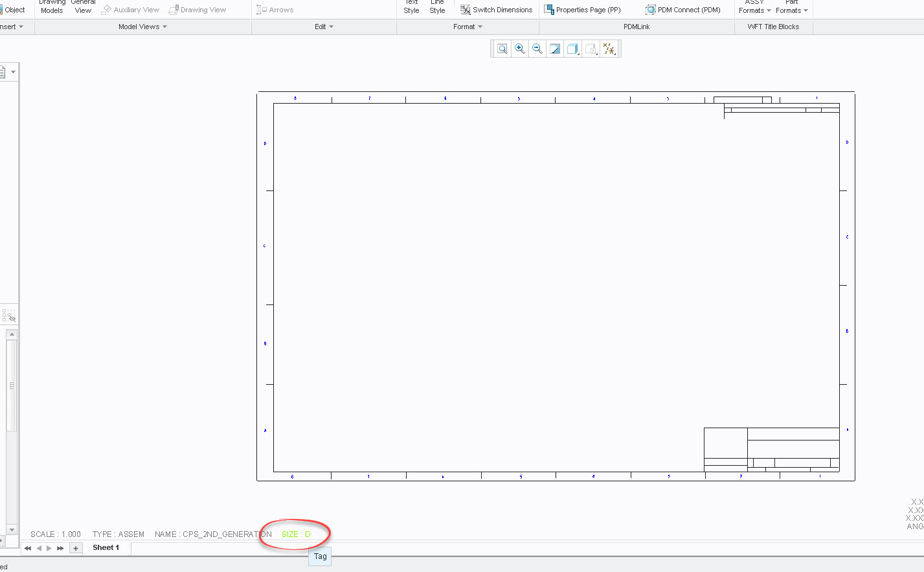Click the Drawing Models button
924x572 pixels.
(51, 6)
